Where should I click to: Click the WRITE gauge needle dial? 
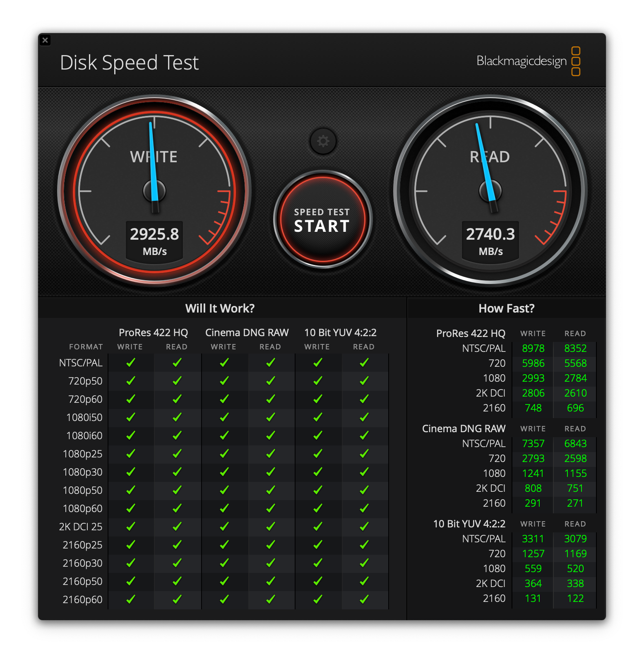[154, 191]
